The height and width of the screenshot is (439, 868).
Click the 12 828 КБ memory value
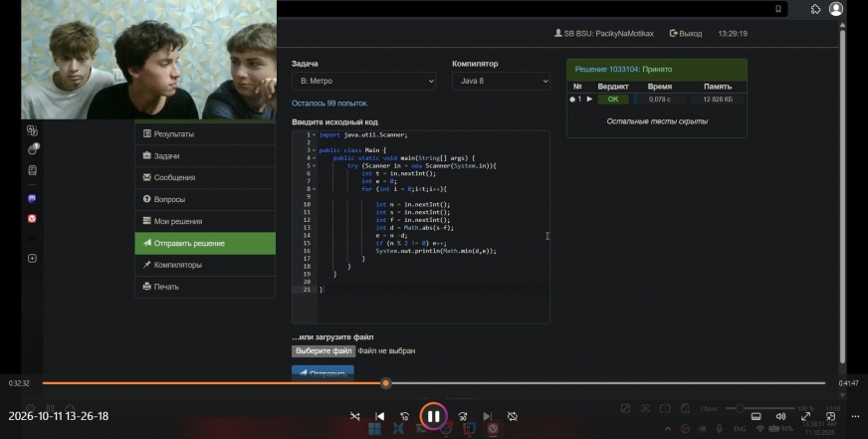(x=718, y=100)
